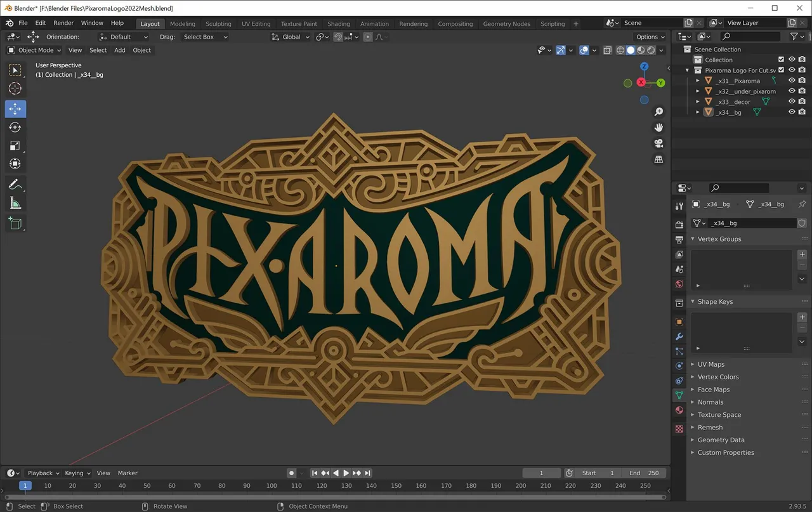
Task: Switch to Material Preview shading
Action: click(x=641, y=50)
